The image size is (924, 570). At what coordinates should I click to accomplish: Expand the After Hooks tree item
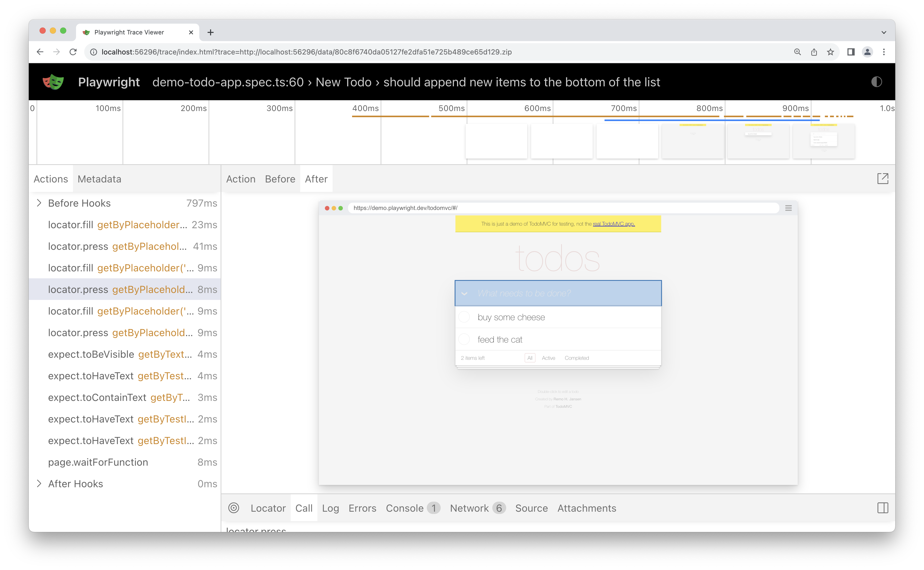(39, 484)
